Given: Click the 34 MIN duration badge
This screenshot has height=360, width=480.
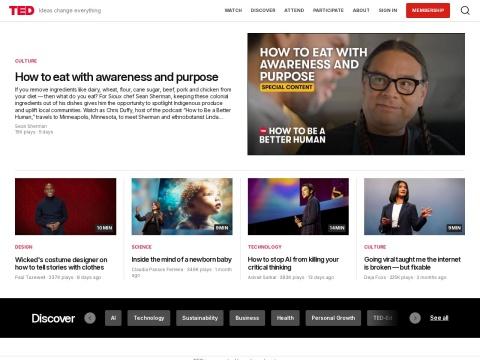Looking at the screenshot, I should coord(337,228).
